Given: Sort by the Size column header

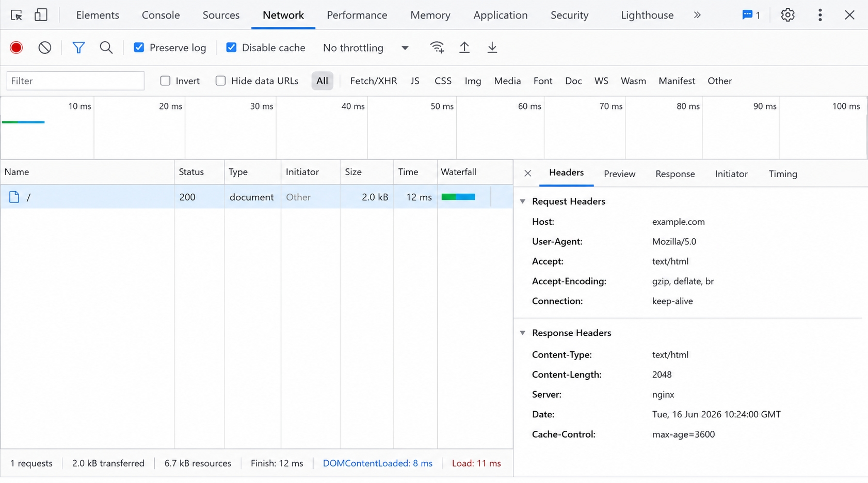Looking at the screenshot, I should [x=366, y=172].
